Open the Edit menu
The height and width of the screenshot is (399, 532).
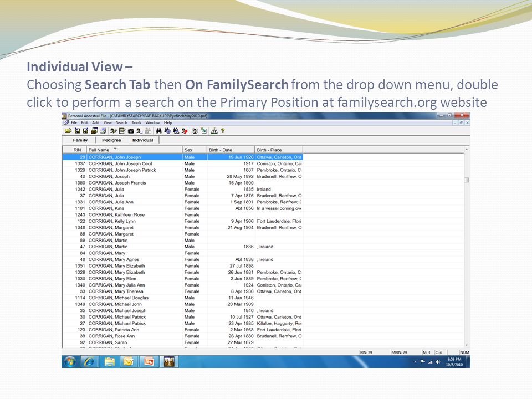(84, 123)
